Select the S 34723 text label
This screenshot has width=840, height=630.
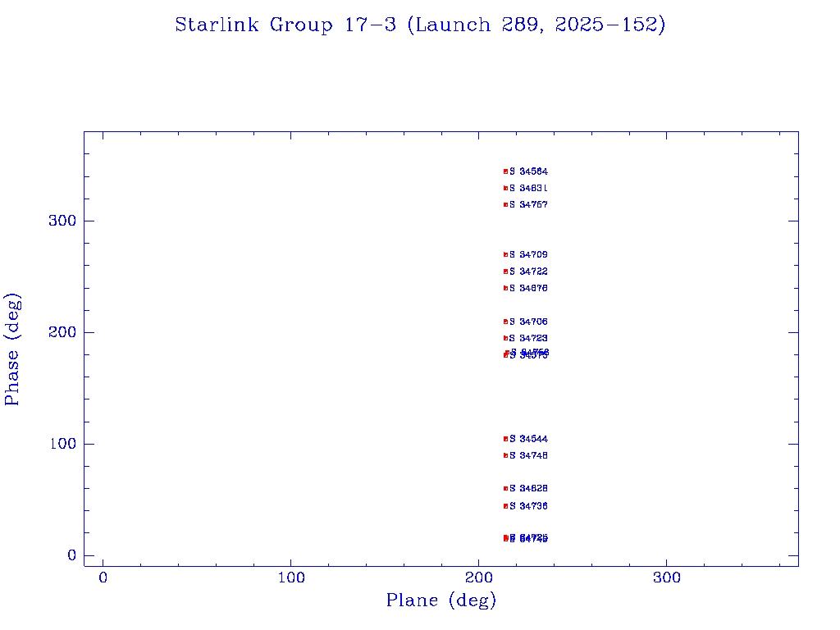point(528,338)
